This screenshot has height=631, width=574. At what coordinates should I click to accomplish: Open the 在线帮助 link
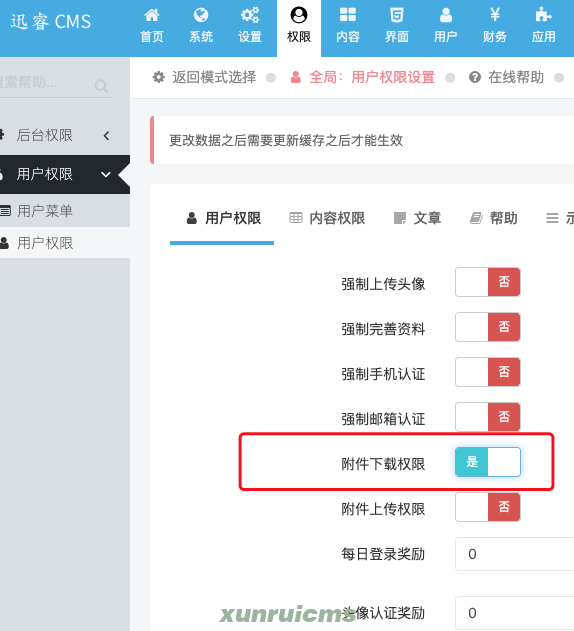point(516,77)
